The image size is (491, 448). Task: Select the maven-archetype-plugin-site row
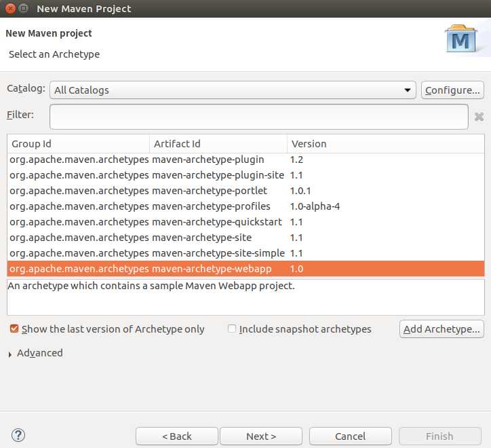pos(245,175)
